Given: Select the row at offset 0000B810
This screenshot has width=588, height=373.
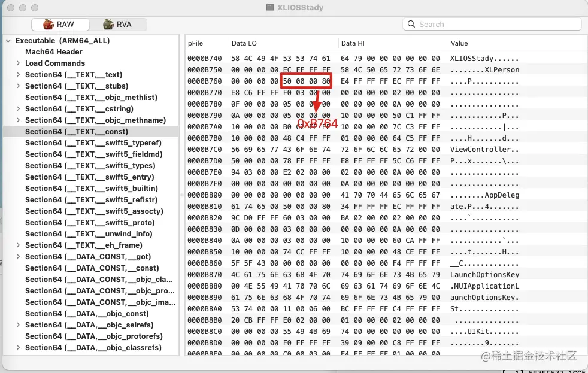Looking at the screenshot, I should pos(386,207).
